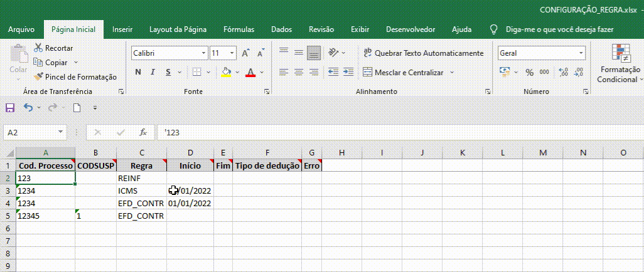
Task: Expand the Geral number format dropdown
Action: (581, 53)
